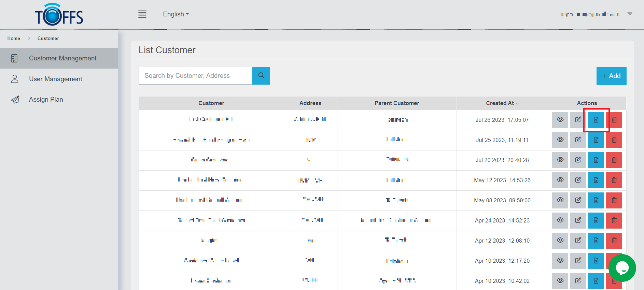Viewport: 644px width, 290px height.
Task: Delete the customer created May 08 2023
Action: [x=614, y=200]
